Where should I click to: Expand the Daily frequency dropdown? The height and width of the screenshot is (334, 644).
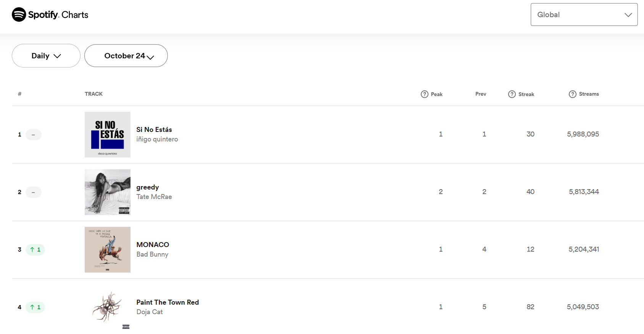(x=46, y=56)
